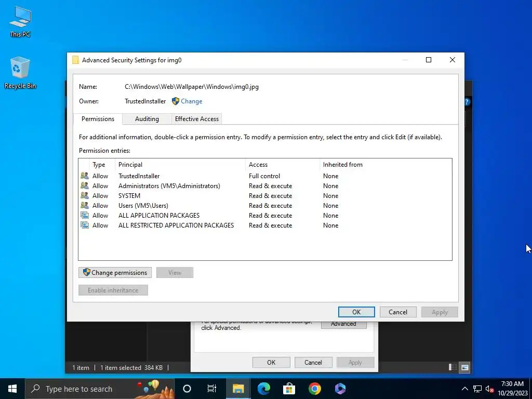This screenshot has width=532, height=399.
Task: Click the View button
Action: tap(175, 272)
